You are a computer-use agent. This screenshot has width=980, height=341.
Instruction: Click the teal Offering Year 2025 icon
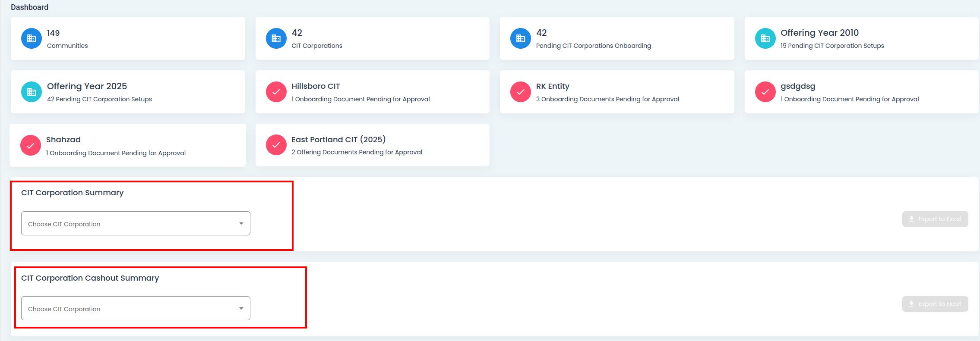pos(32,92)
